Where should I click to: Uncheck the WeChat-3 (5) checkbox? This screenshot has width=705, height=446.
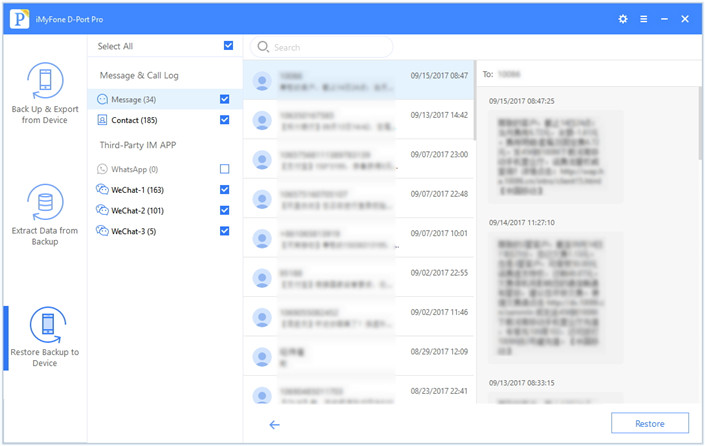(224, 231)
